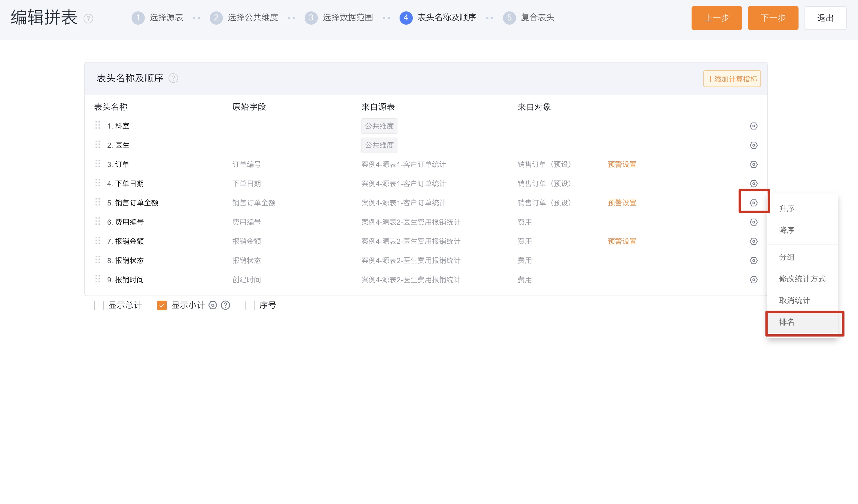The height and width of the screenshot is (504, 858).
Task: Enable the 序号 checkbox
Action: pos(250,305)
